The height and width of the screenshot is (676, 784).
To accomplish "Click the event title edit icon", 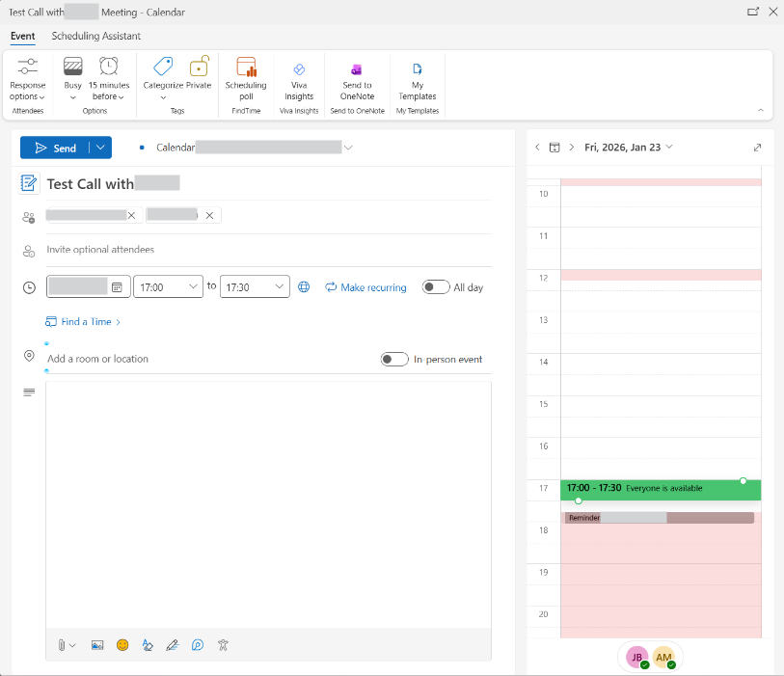I will point(29,183).
